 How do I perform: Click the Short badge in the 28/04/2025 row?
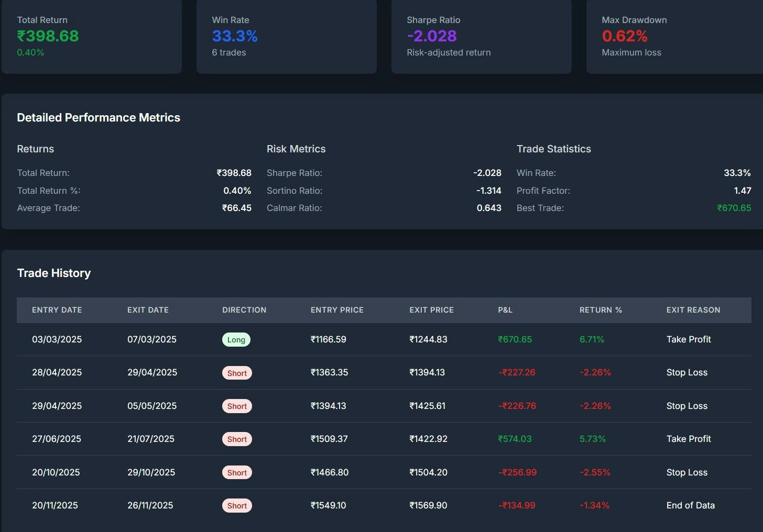click(x=237, y=373)
